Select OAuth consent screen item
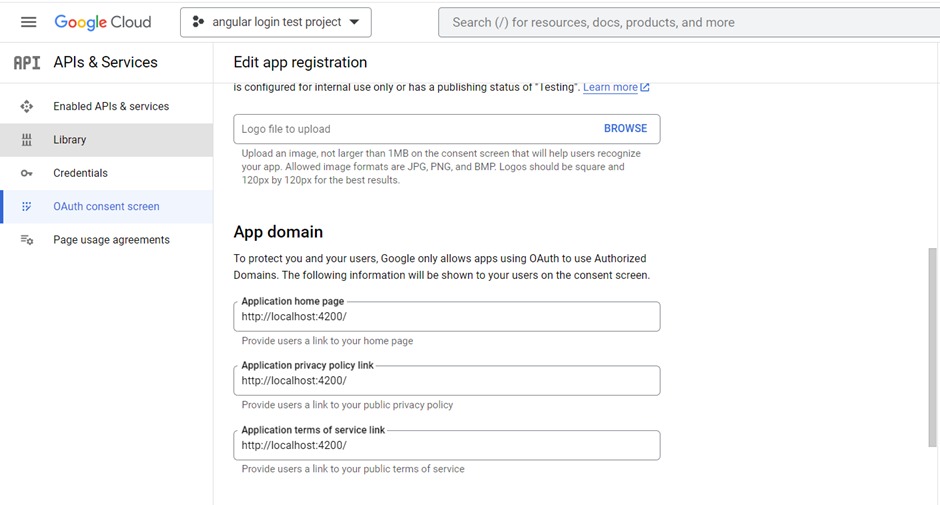940x505 pixels. point(107,206)
